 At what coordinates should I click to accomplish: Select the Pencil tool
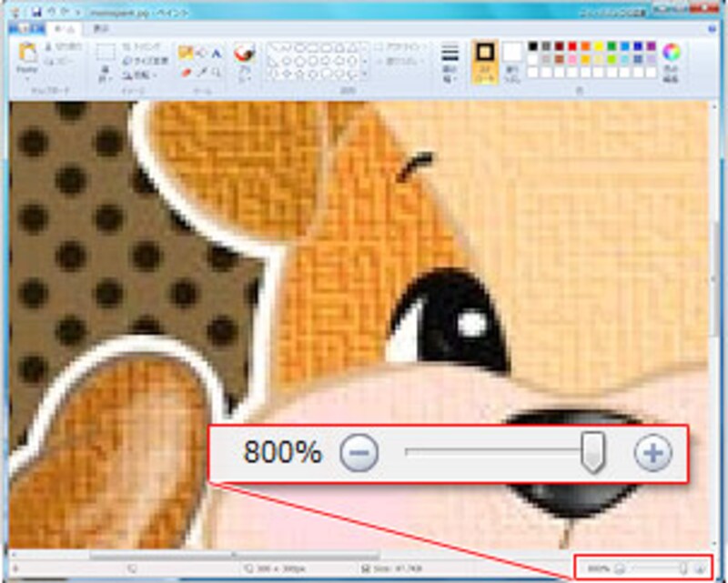(x=186, y=53)
